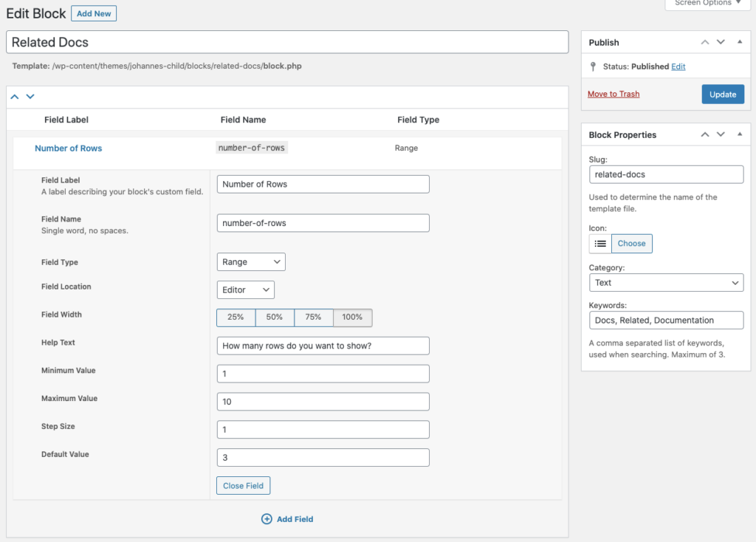Click the Field Name column header
This screenshot has width=756, height=542.
pos(244,120)
